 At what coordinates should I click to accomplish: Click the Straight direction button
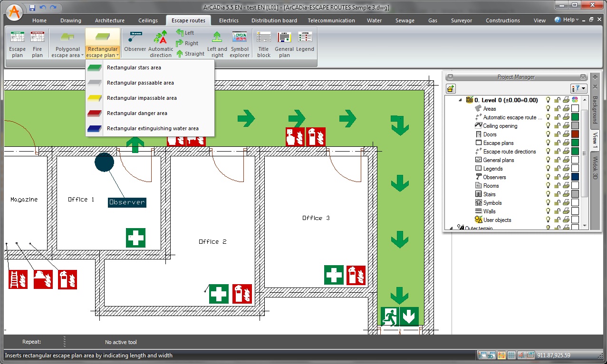pyautogui.click(x=190, y=54)
